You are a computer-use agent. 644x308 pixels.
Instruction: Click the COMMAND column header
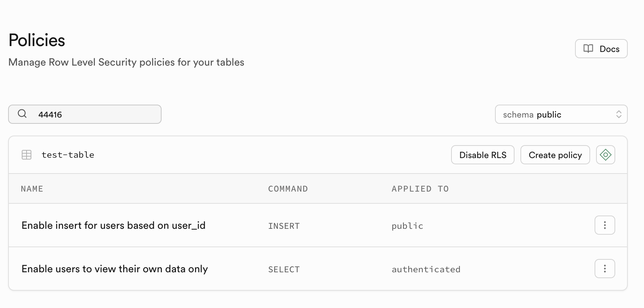pos(288,189)
